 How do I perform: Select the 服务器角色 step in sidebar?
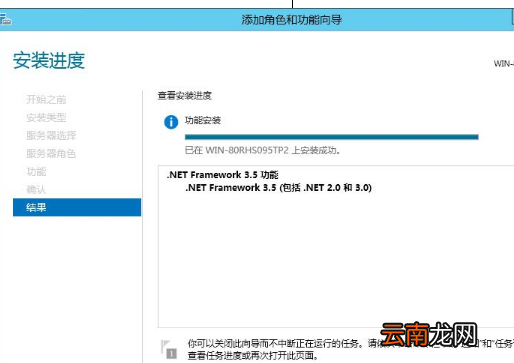pos(51,153)
